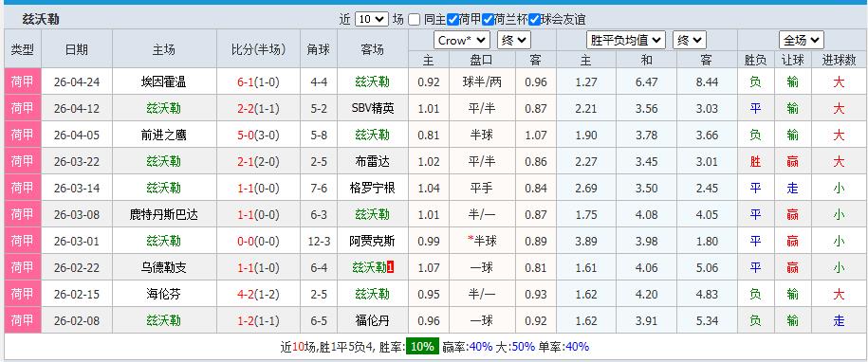This screenshot has height=362, width=868.
Task: Open the 福伦丹 team link
Action: 373,321
